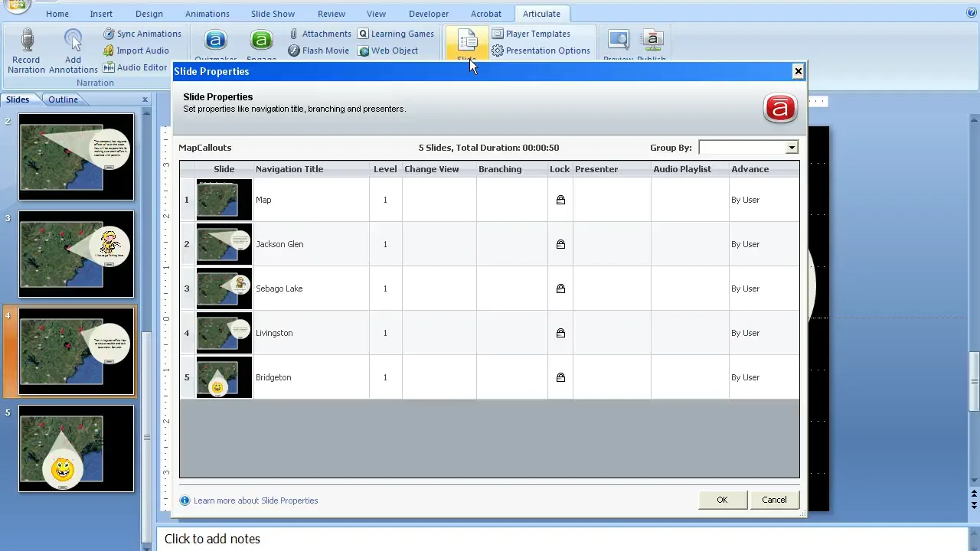Image resolution: width=980 pixels, height=551 pixels.
Task: Click the notes area to add notes
Action: 563,539
